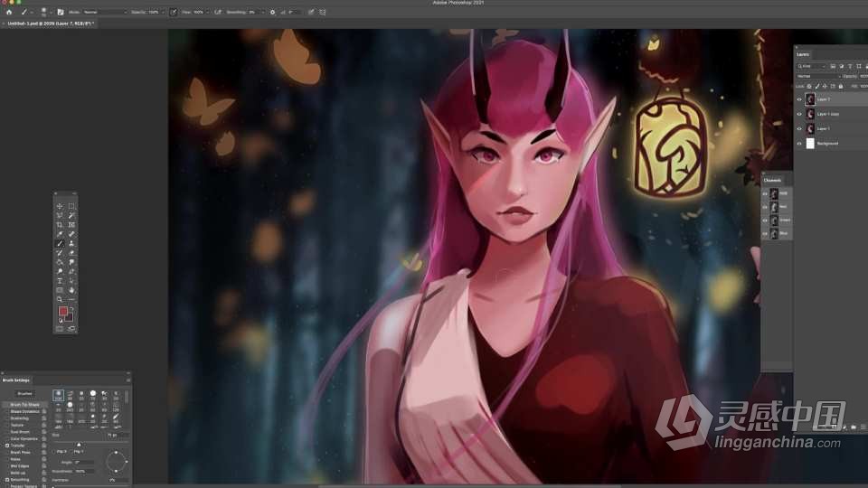The height and width of the screenshot is (488, 868).
Task: Select the Magic Wand tool
Action: point(71,215)
